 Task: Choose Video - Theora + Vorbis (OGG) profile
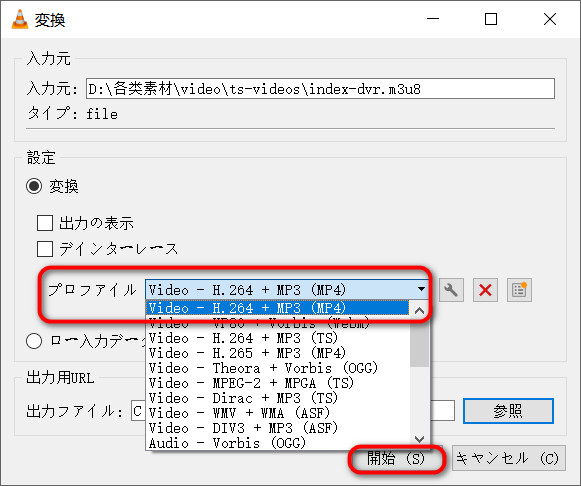point(278,368)
